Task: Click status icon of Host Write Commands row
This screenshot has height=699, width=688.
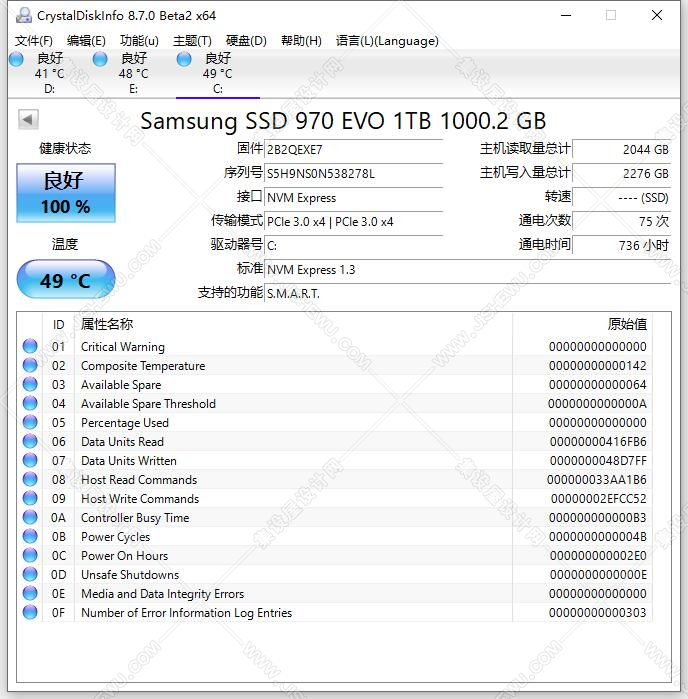Action: point(30,498)
